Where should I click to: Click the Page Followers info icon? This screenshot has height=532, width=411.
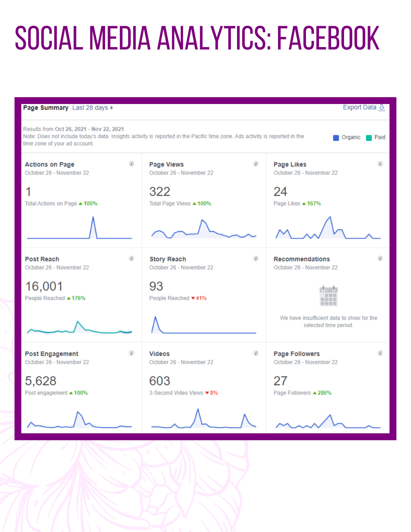point(380,353)
